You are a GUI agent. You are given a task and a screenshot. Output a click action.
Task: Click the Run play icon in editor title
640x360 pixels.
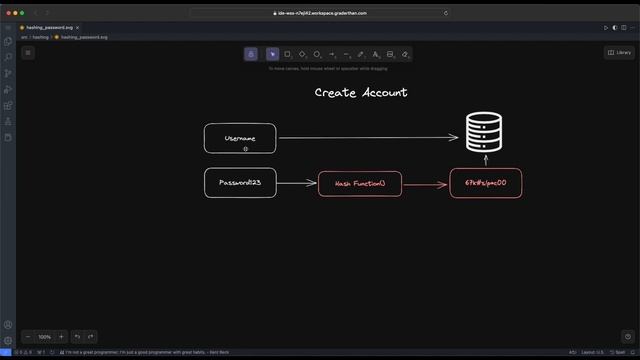click(x=606, y=28)
